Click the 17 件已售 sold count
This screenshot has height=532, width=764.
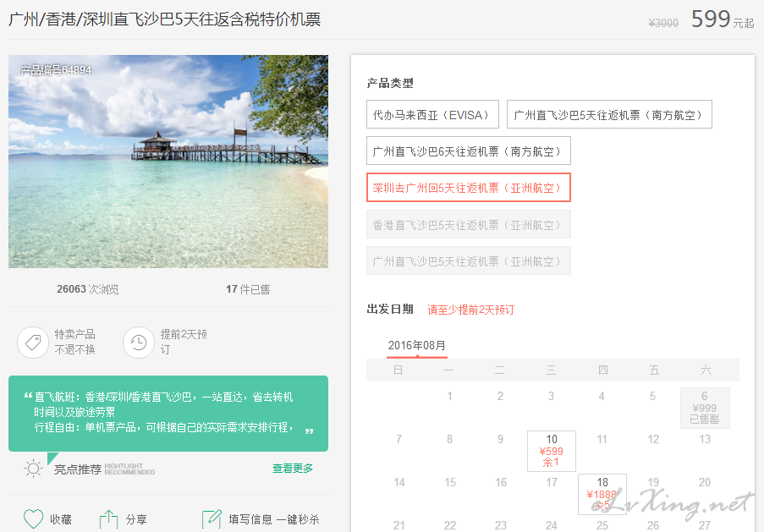(248, 289)
